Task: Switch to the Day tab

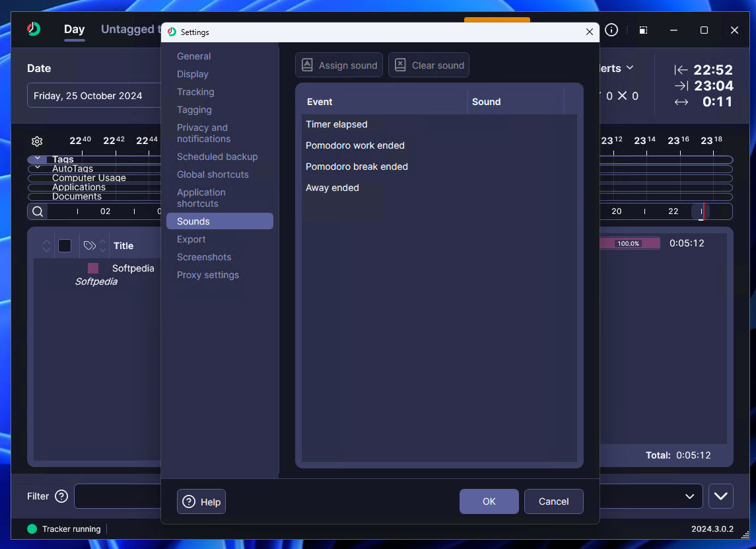Action: pyautogui.click(x=74, y=30)
